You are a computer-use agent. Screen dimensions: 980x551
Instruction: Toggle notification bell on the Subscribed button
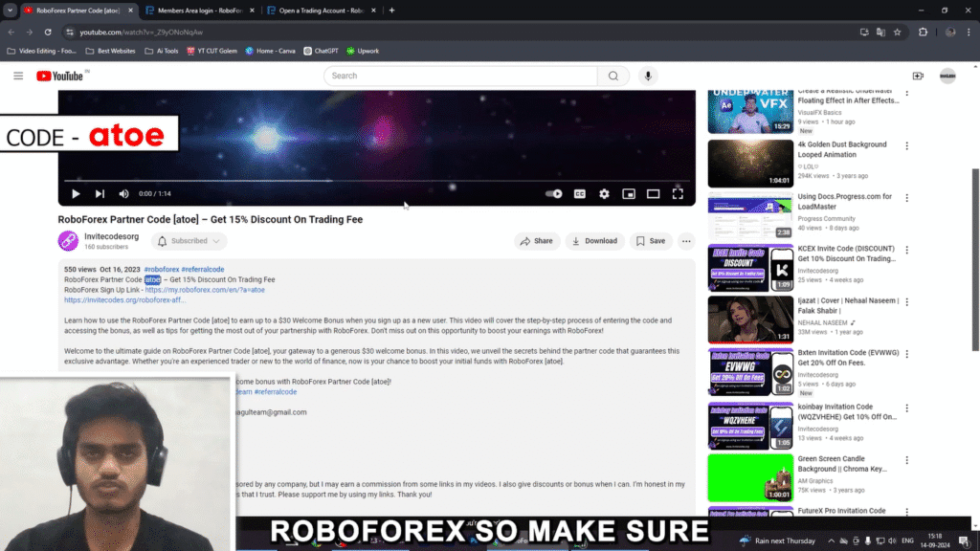[x=161, y=240]
